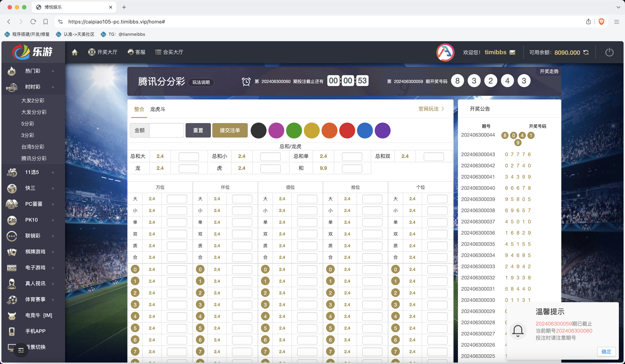Expand the PK10 category plus
Image resolution: width=625 pixels, height=364 pixels.
pos(53,220)
